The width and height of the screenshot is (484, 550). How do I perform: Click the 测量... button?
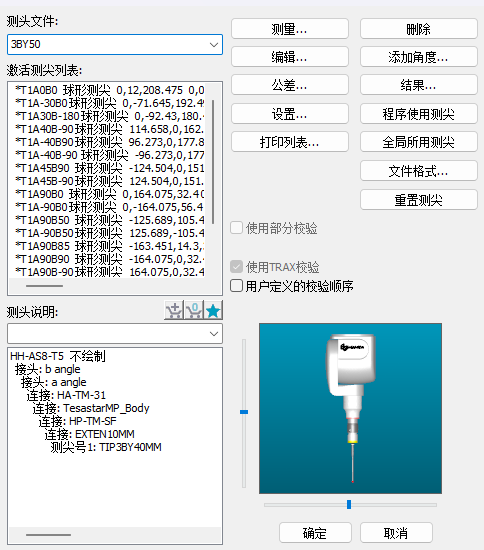tap(290, 29)
